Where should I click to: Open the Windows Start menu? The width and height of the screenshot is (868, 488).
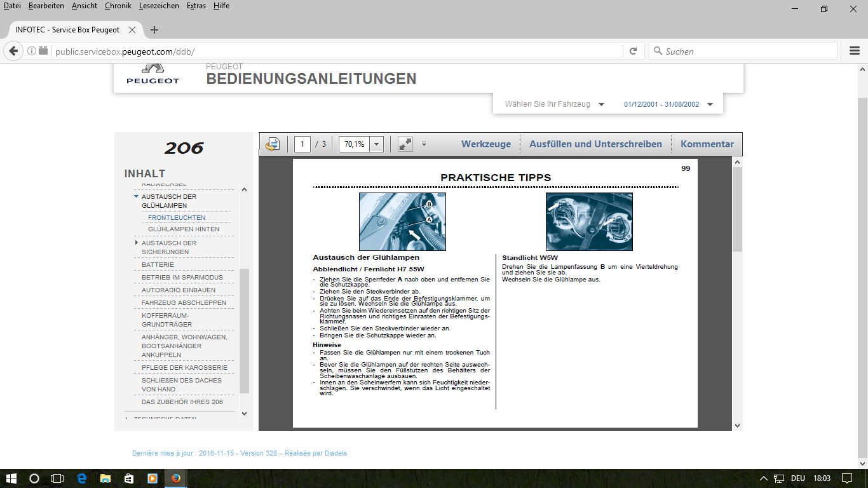pos(11,478)
